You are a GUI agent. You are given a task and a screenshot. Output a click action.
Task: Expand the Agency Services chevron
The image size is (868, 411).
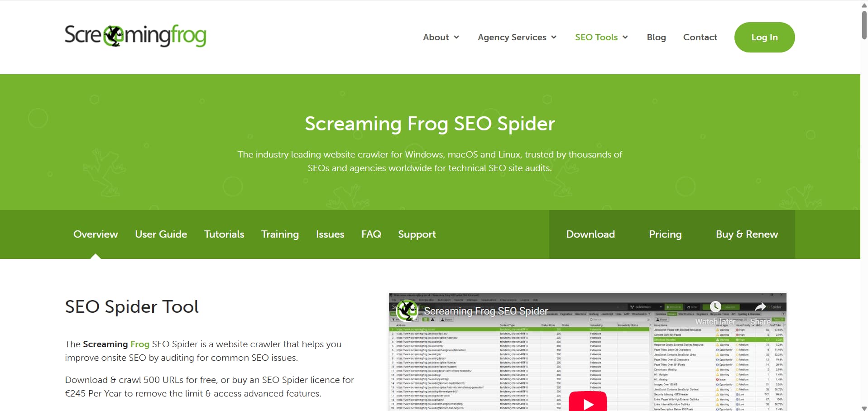point(554,37)
